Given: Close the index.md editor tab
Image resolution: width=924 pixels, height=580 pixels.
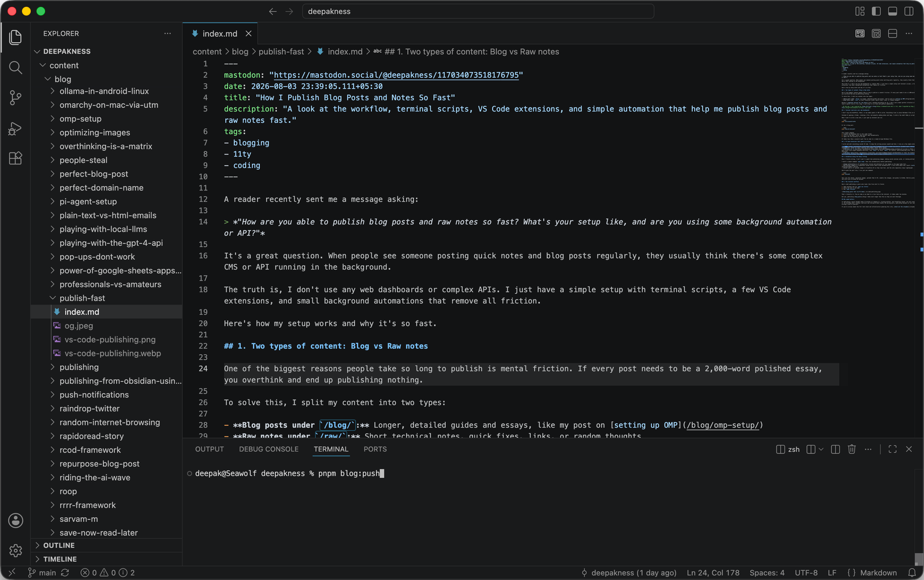Looking at the screenshot, I should pos(248,33).
